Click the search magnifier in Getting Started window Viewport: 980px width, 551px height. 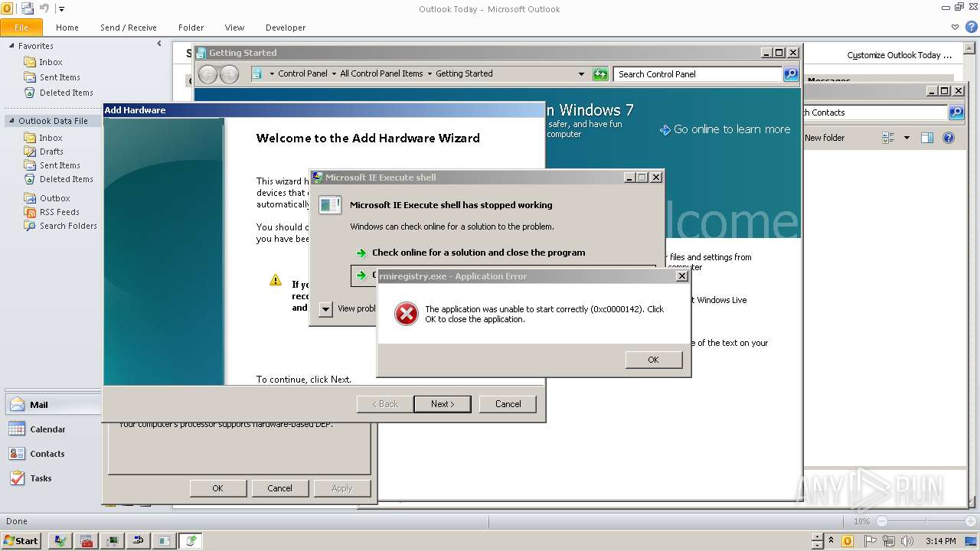coord(791,74)
